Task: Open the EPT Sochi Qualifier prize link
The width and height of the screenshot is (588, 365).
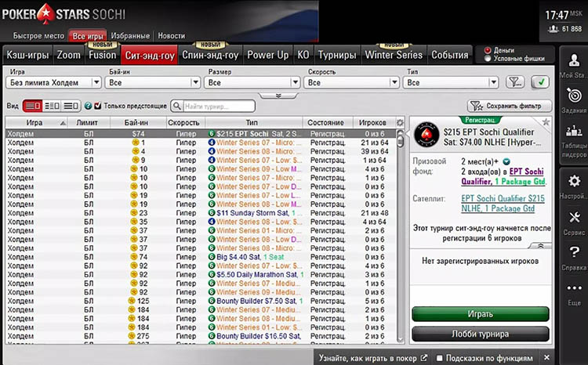Action: [503, 176]
